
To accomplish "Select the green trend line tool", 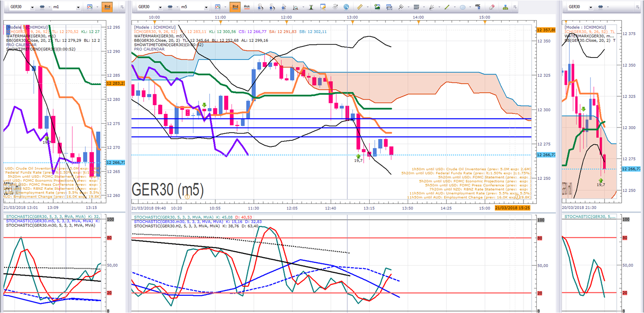I will pos(447,7).
